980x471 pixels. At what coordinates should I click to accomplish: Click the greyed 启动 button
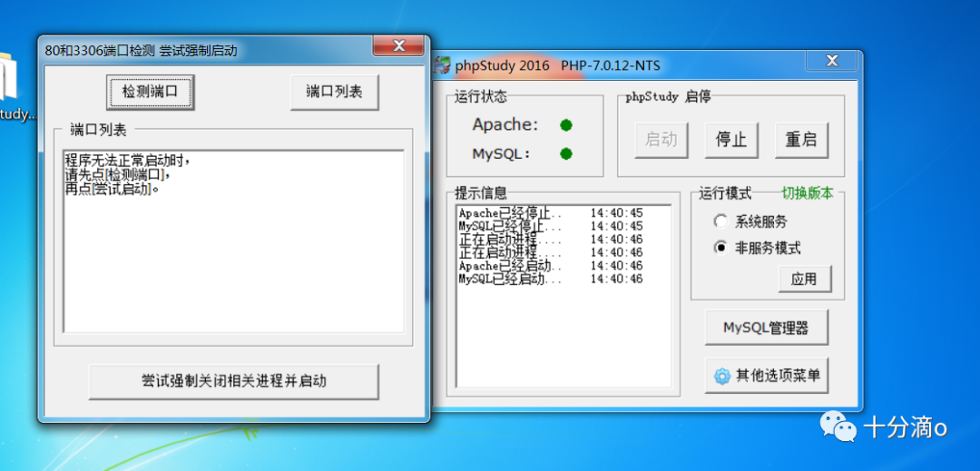coord(661,140)
